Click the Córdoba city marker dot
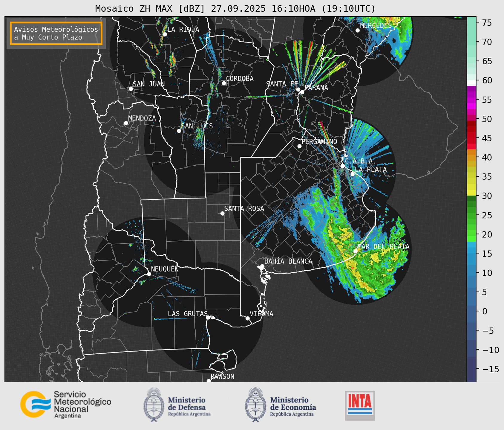Image resolution: width=504 pixels, height=430 pixels. point(224,83)
